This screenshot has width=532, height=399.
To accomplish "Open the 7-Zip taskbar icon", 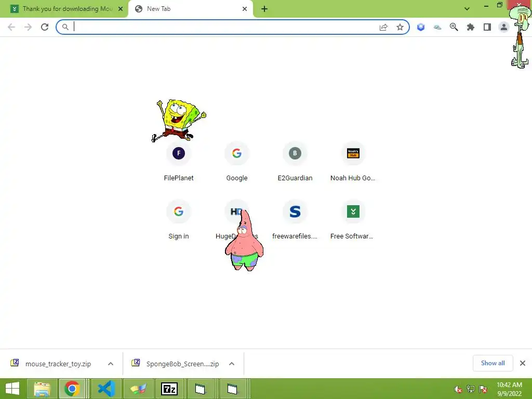I will (169, 389).
